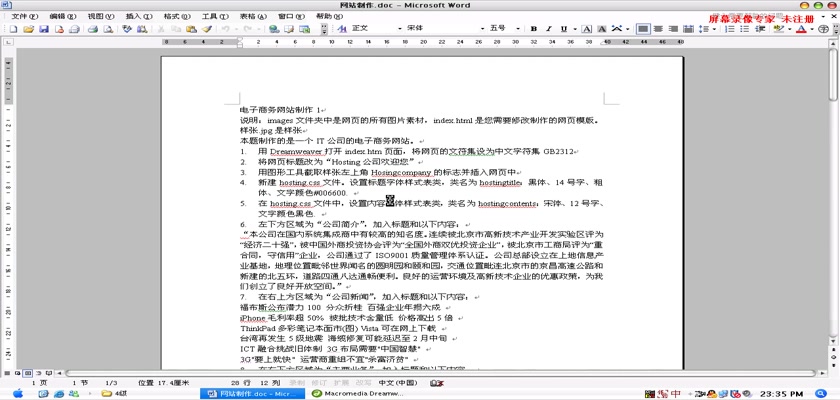The height and width of the screenshot is (400, 840).
Task: Click the Print icon in toolbar
Action: [x=93, y=29]
